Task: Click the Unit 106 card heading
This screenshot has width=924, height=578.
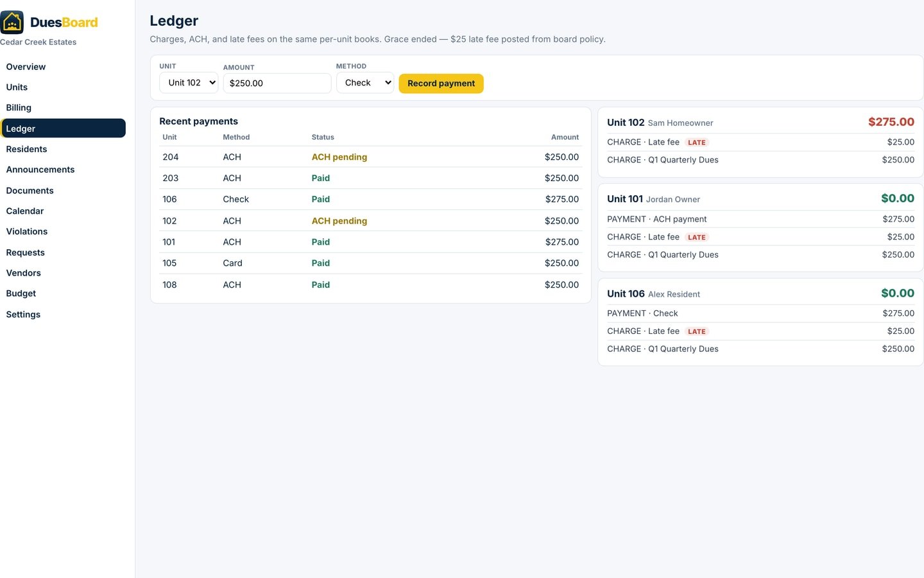Action: tap(626, 294)
